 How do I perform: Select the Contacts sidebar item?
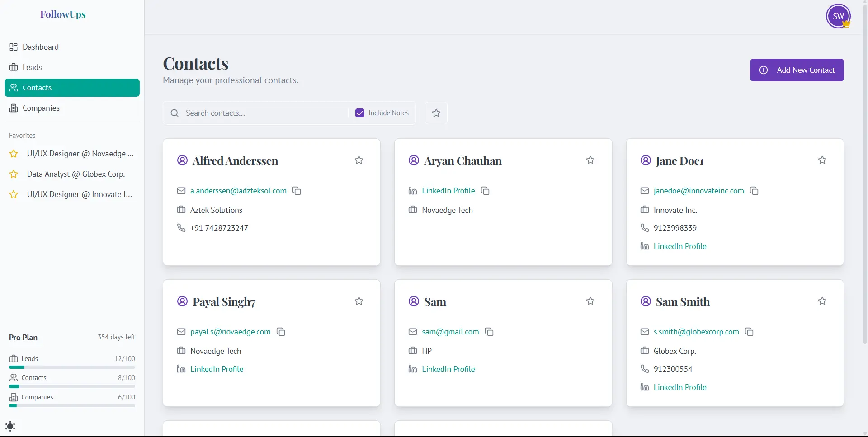[x=72, y=88]
